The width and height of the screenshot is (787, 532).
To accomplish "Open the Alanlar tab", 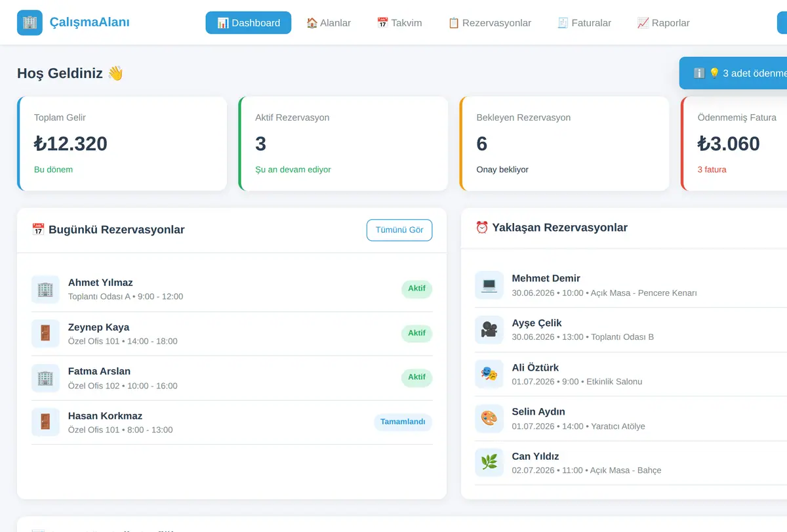I will click(x=329, y=23).
